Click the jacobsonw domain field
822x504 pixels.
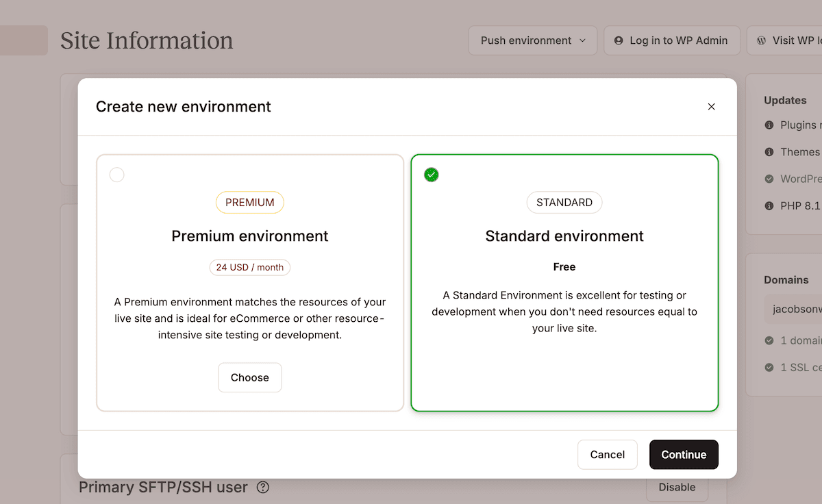click(793, 309)
